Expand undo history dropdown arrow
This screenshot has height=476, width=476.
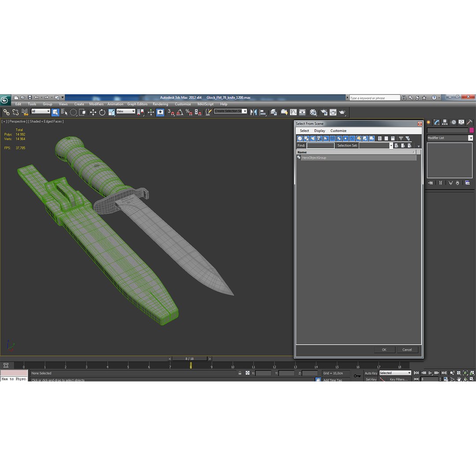[x=41, y=97]
